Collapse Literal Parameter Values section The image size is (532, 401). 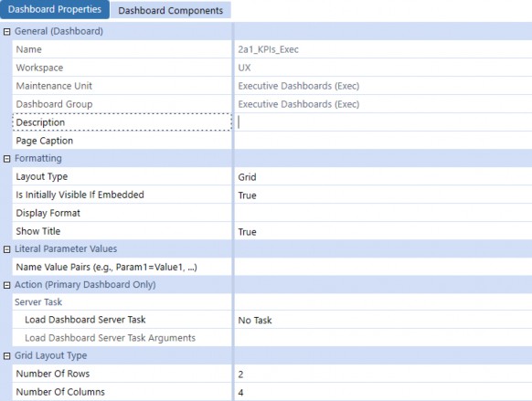(6, 249)
